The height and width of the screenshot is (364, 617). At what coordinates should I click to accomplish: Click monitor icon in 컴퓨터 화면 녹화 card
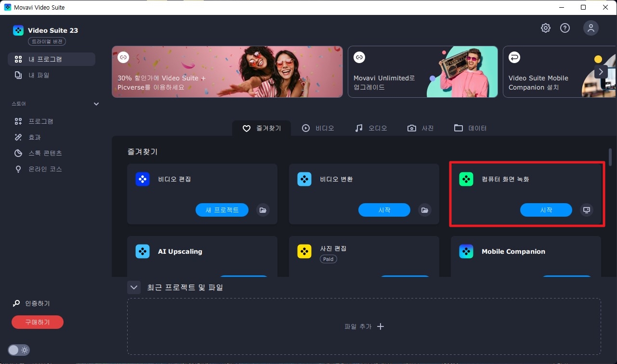(x=586, y=210)
